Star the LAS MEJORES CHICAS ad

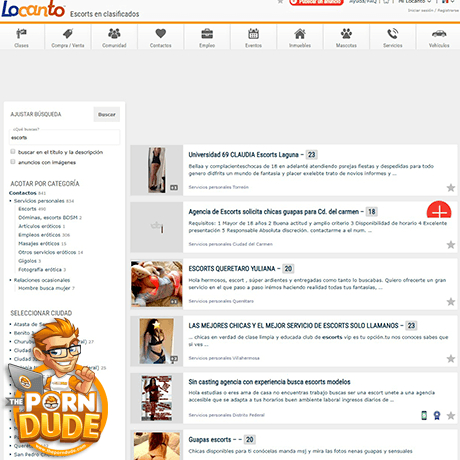(x=451, y=359)
